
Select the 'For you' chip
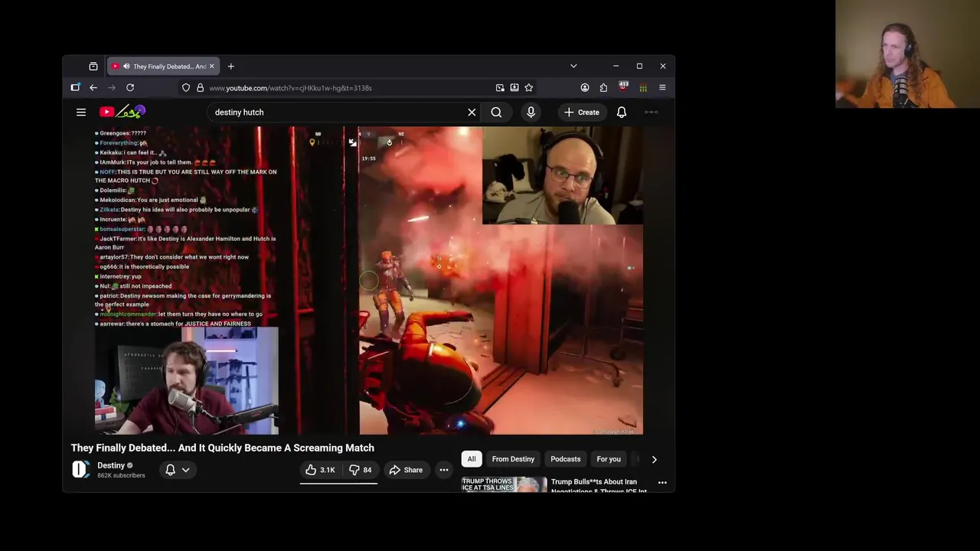tap(609, 459)
